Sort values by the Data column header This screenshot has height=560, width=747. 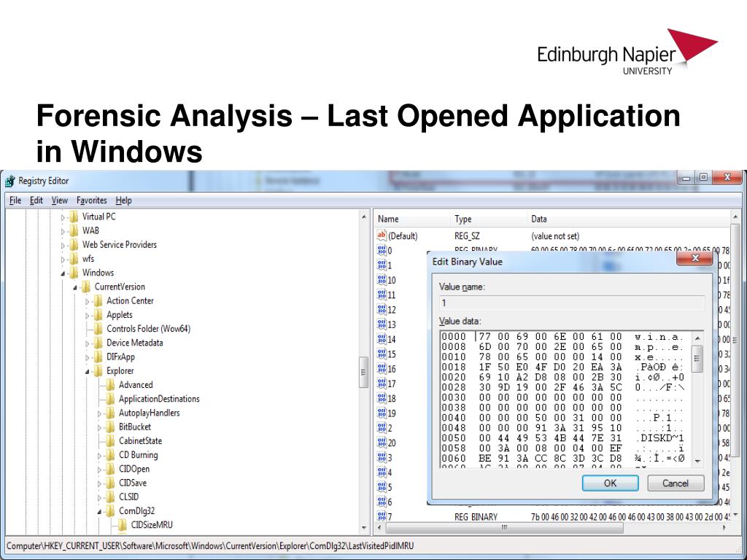(x=629, y=219)
